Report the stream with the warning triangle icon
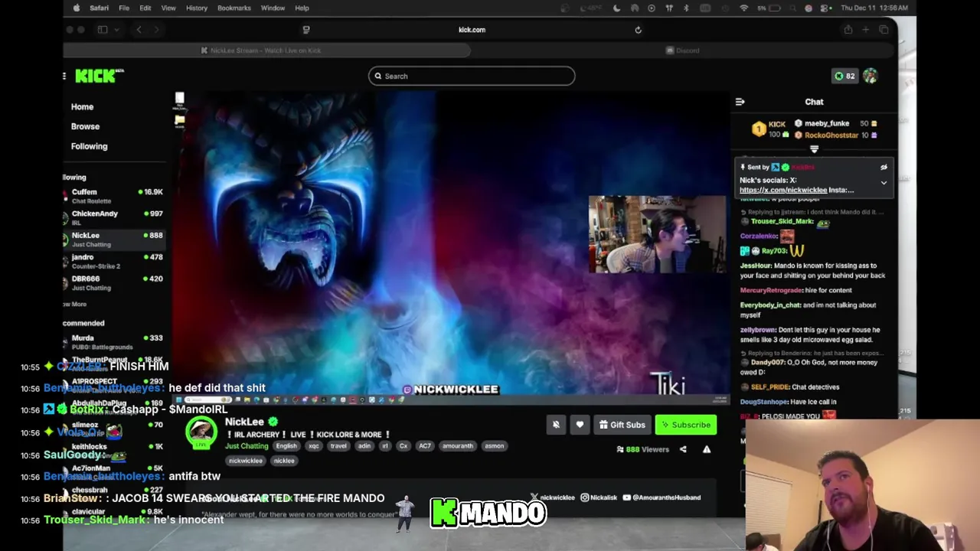The height and width of the screenshot is (551, 980). [x=707, y=450]
